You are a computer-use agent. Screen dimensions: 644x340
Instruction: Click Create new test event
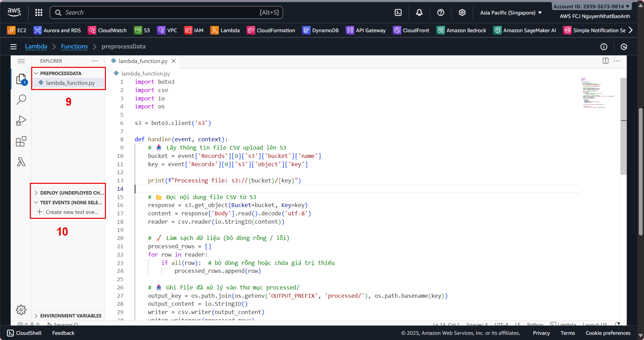point(69,212)
